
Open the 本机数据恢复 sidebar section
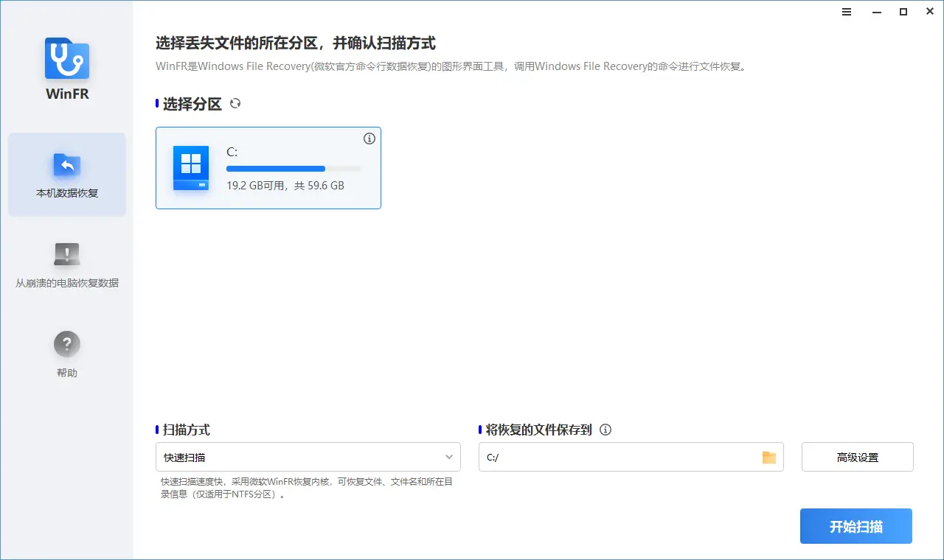(x=66, y=175)
